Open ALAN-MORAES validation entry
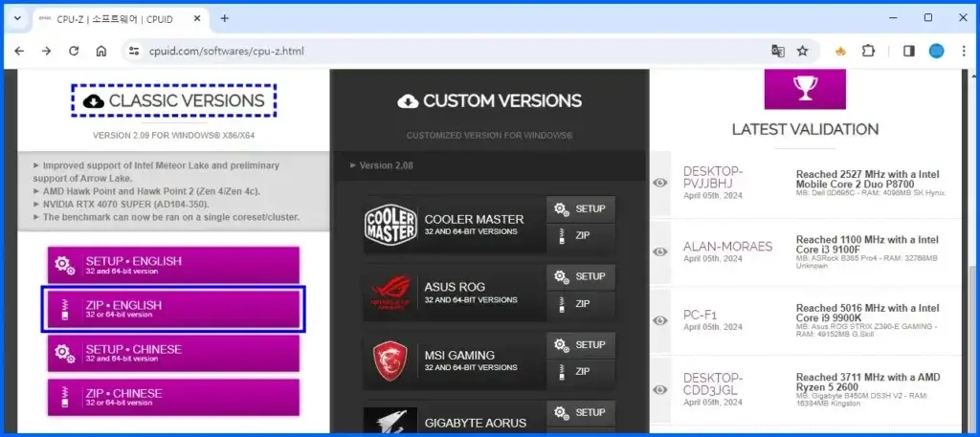 click(x=727, y=247)
